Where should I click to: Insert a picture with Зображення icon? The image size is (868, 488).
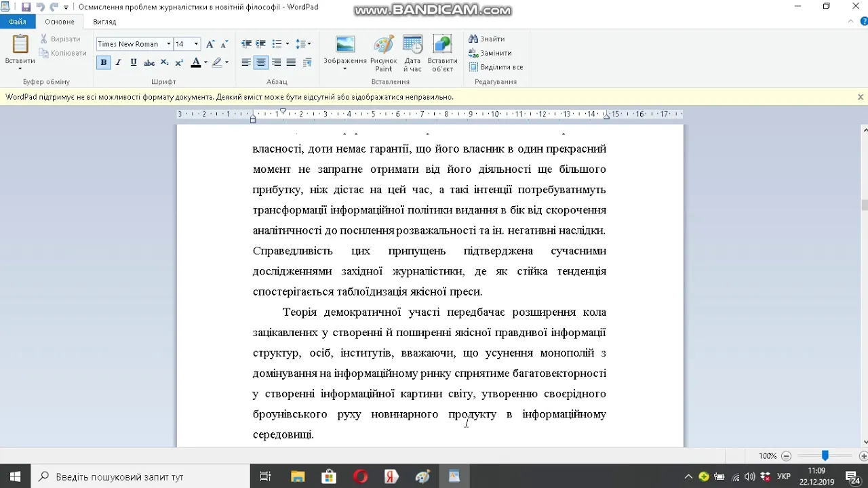(x=345, y=45)
